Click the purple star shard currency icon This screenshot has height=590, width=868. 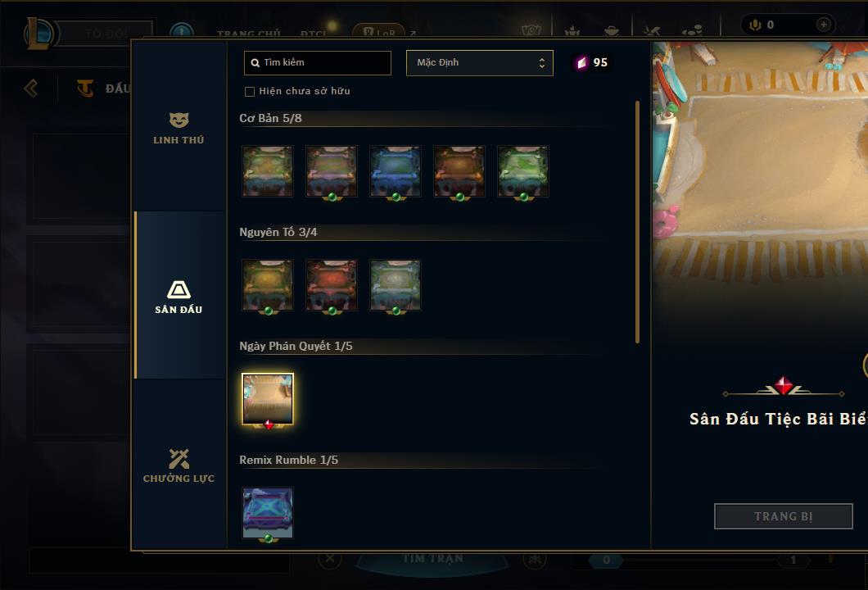tap(581, 62)
